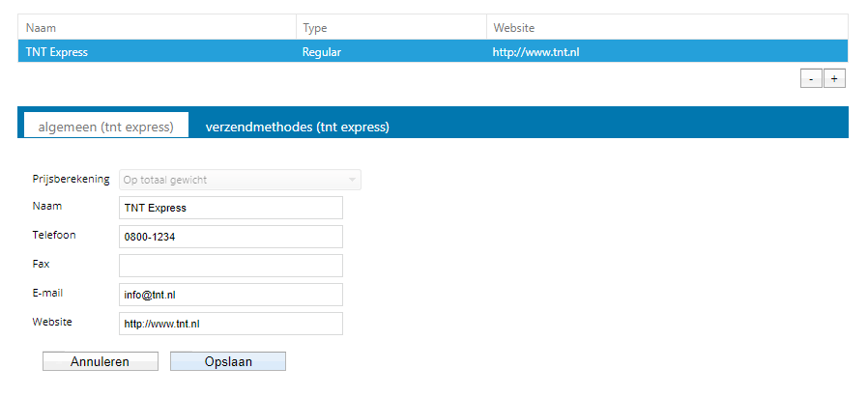
Task: Click the Regular type cell
Action: point(322,52)
